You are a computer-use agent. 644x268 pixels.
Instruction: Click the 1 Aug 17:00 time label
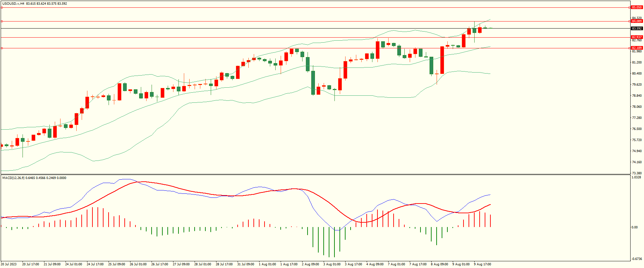click(289, 264)
